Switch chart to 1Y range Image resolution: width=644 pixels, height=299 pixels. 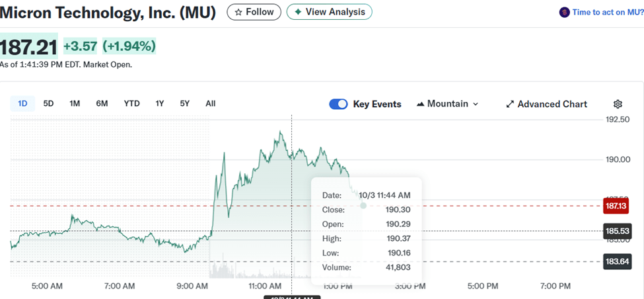pos(160,103)
